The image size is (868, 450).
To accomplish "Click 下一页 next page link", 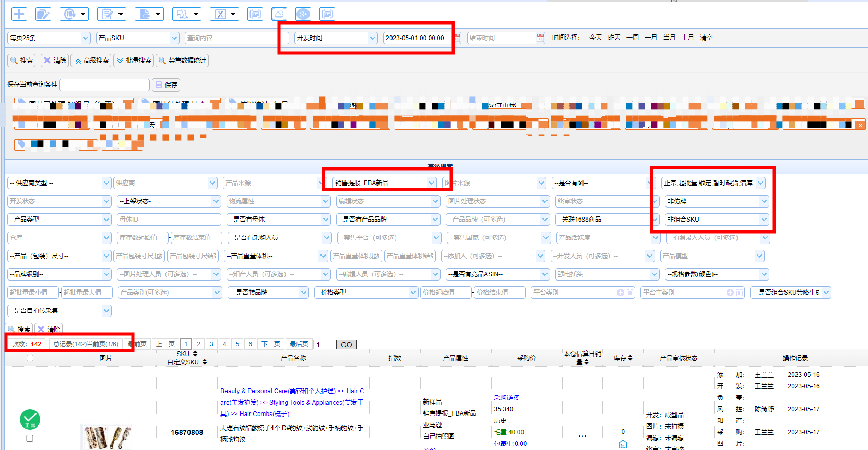I will point(271,344).
